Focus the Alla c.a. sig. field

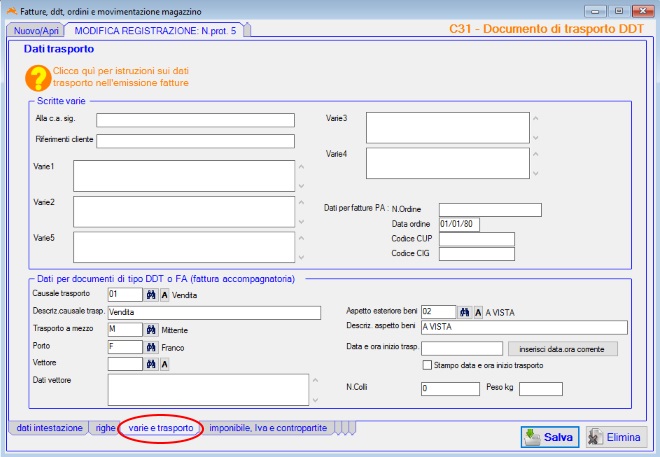[x=195, y=120]
